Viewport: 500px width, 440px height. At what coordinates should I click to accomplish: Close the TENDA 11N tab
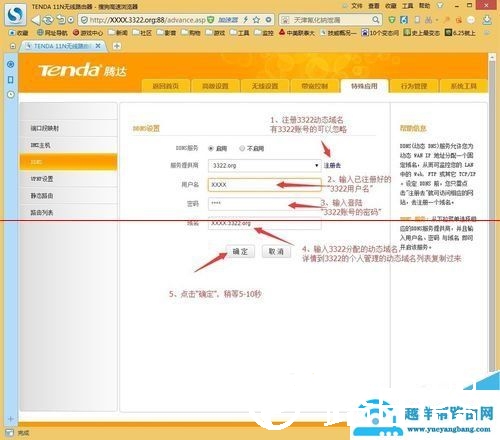[x=98, y=46]
